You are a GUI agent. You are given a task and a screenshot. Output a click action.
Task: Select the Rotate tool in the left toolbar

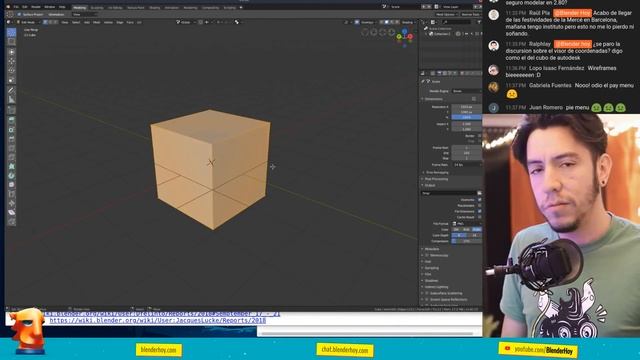click(11, 71)
